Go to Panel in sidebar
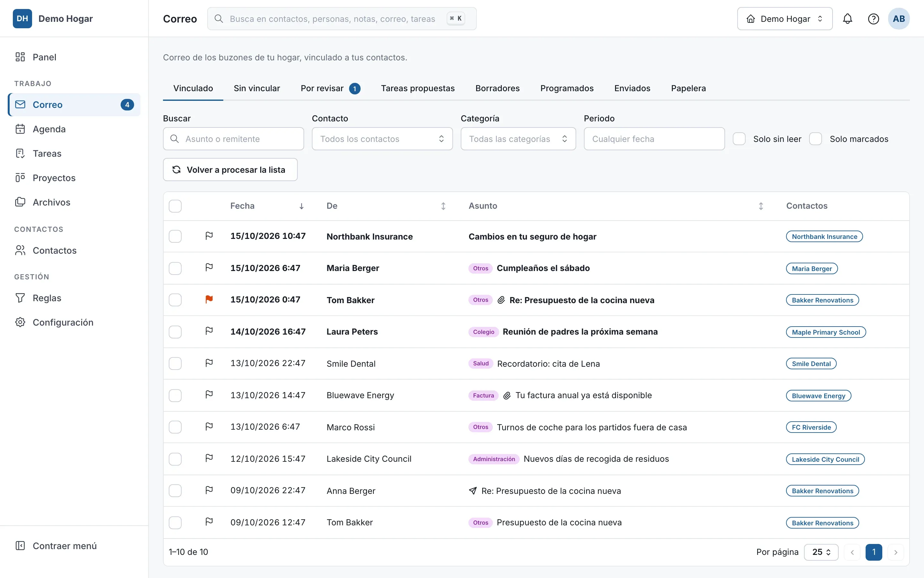Viewport: 924px width, 578px height. 74,57
